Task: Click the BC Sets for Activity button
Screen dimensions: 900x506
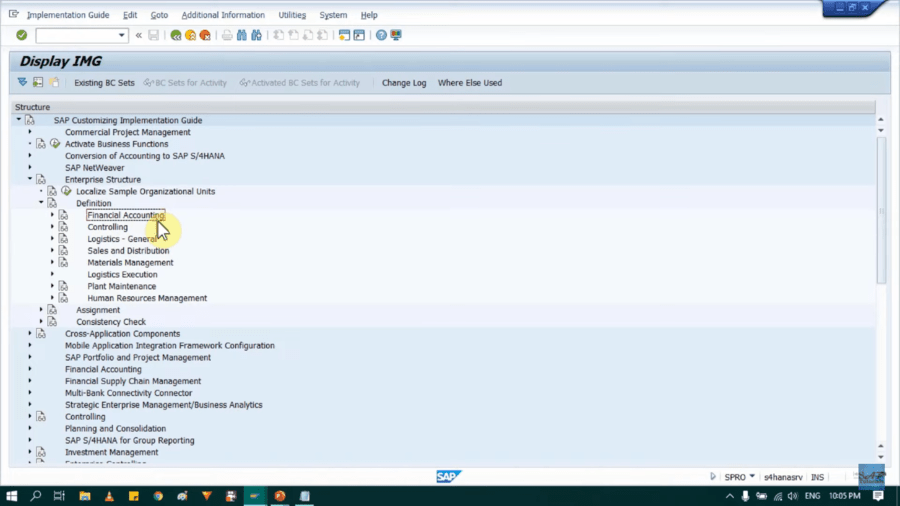Action: pos(185,83)
